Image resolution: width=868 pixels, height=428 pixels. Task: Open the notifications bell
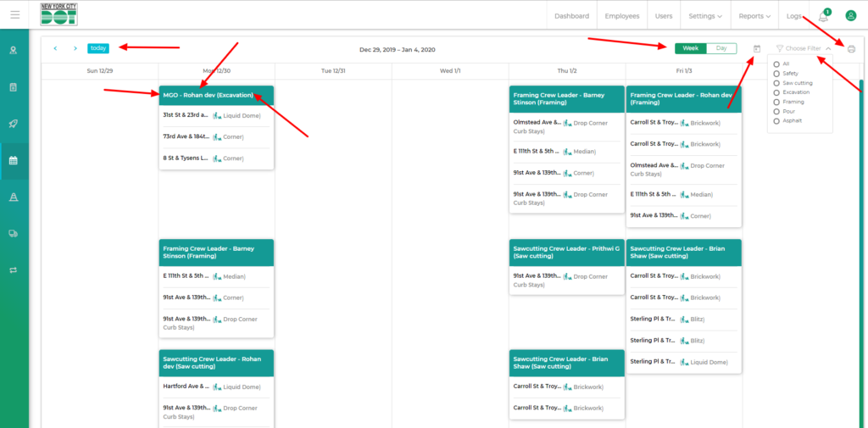click(x=823, y=16)
